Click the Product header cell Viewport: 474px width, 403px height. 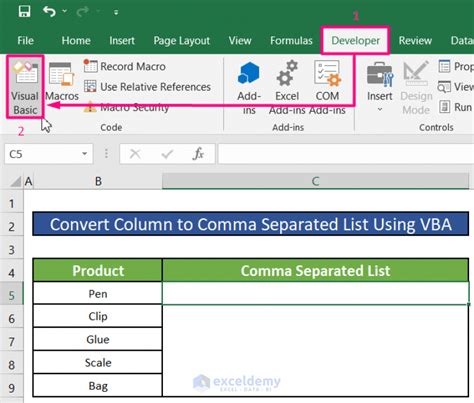[98, 270]
